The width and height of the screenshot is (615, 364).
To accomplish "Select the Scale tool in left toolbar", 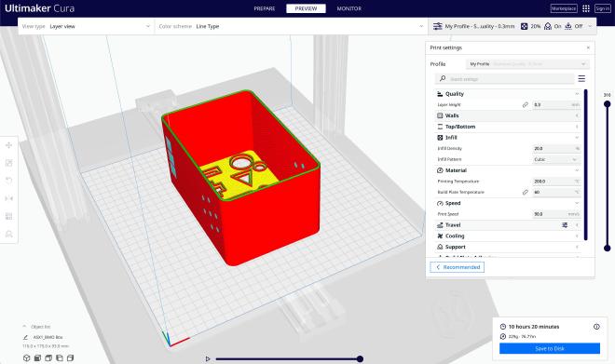I will (8, 163).
